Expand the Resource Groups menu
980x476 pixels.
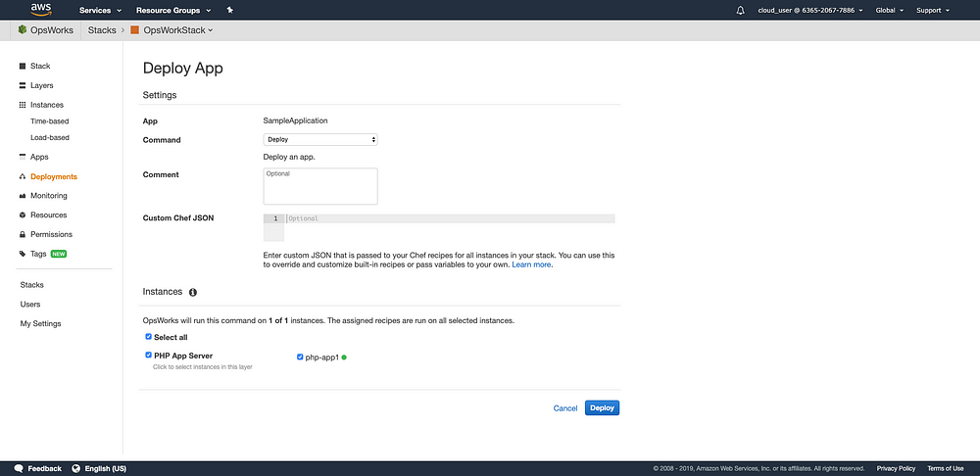pyautogui.click(x=173, y=11)
